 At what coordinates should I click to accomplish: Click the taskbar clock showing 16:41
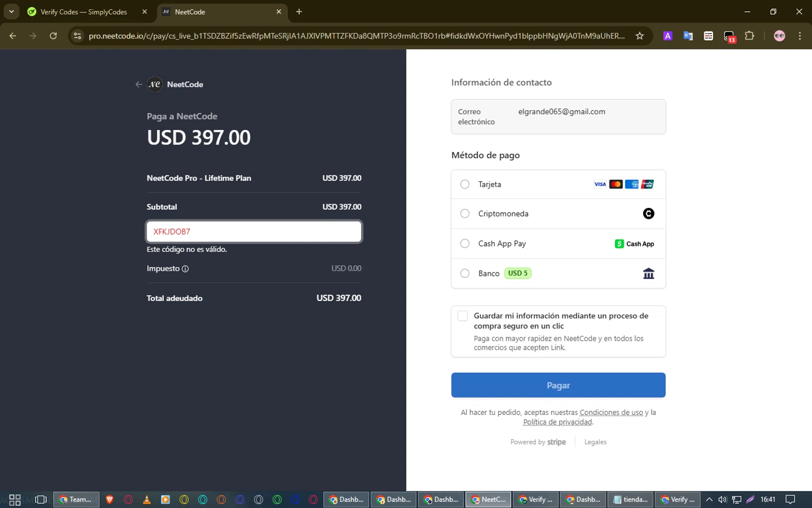tap(768, 499)
